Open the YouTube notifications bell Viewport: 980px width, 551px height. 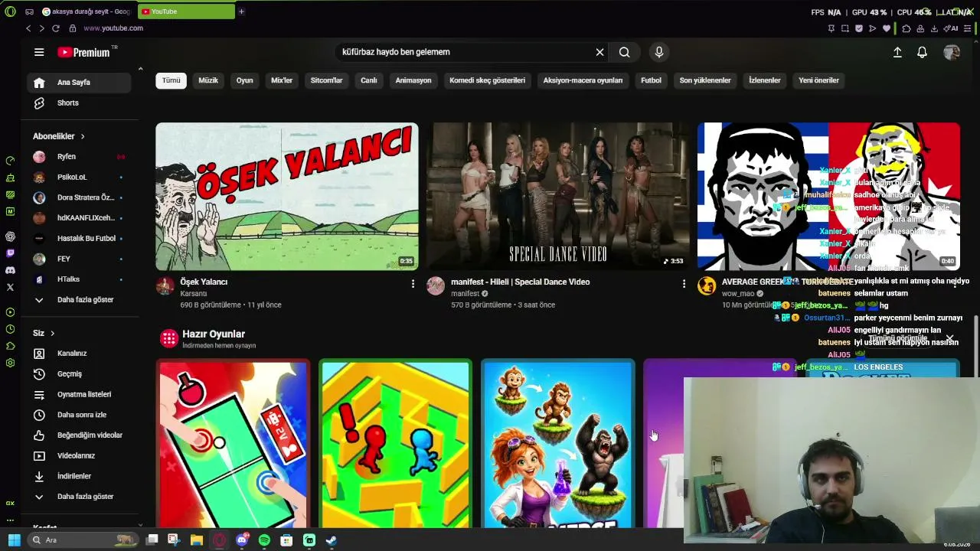tap(922, 52)
